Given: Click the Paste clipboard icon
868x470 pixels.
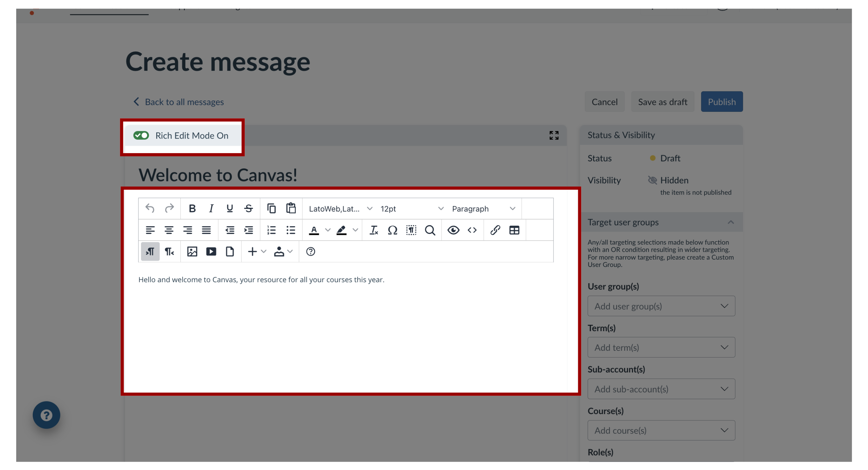Looking at the screenshot, I should click(x=291, y=208).
